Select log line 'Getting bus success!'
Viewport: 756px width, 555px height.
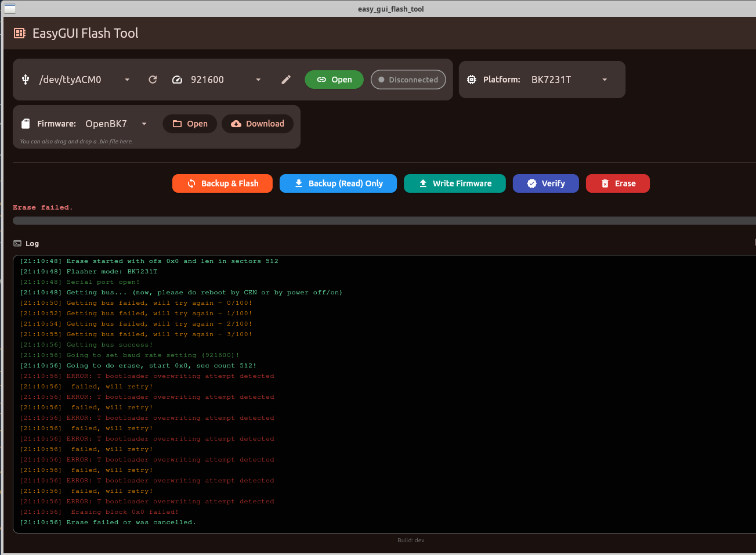[86, 345]
